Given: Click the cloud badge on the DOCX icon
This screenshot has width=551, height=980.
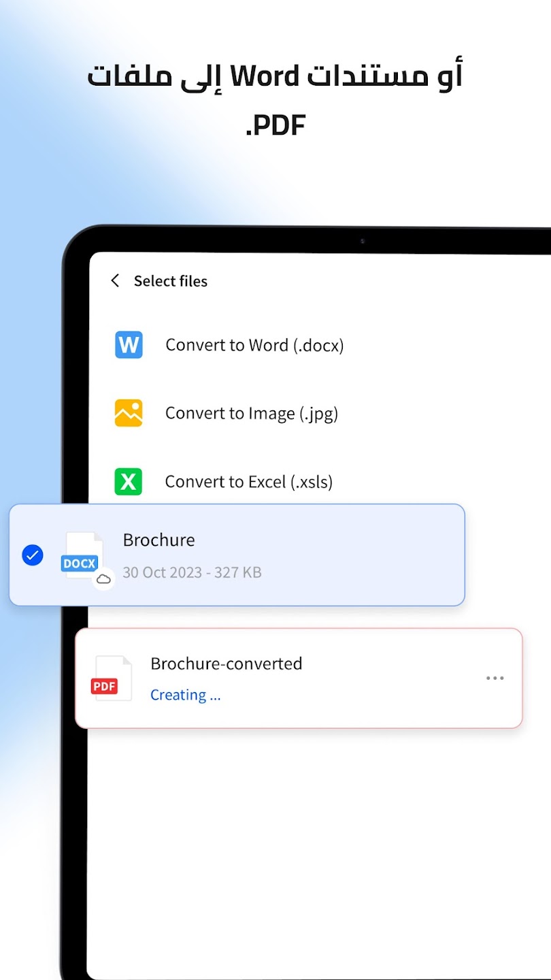Looking at the screenshot, I should pyautogui.click(x=103, y=579).
